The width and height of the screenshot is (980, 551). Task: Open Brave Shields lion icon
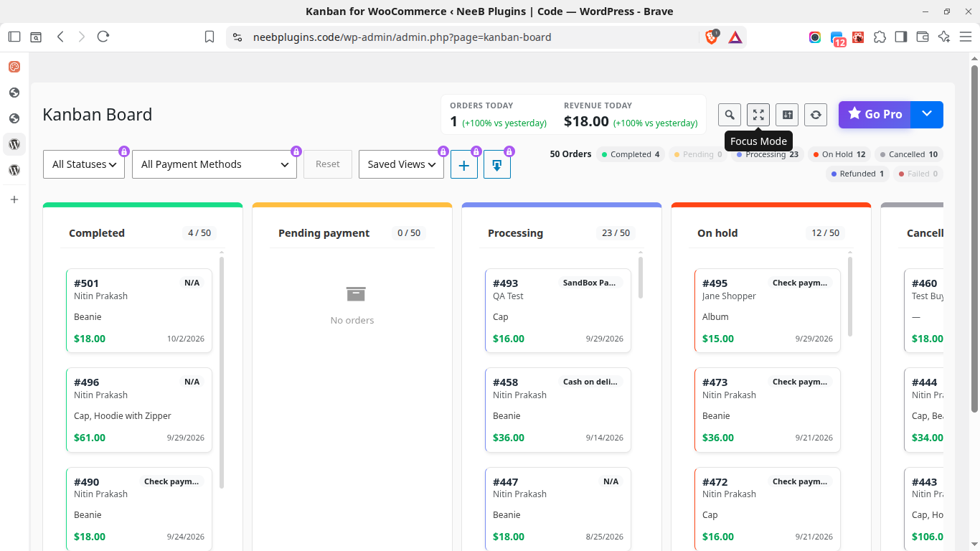tap(712, 37)
